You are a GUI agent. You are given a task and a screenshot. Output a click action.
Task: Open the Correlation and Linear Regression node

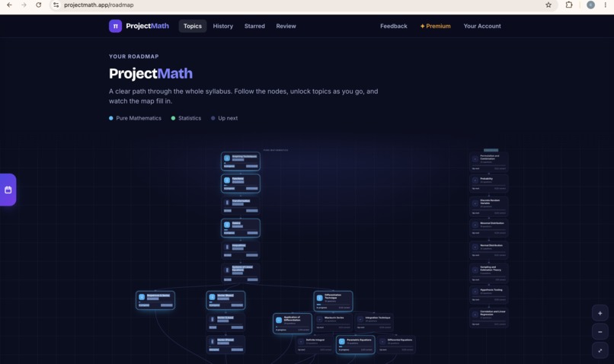pyautogui.click(x=489, y=318)
